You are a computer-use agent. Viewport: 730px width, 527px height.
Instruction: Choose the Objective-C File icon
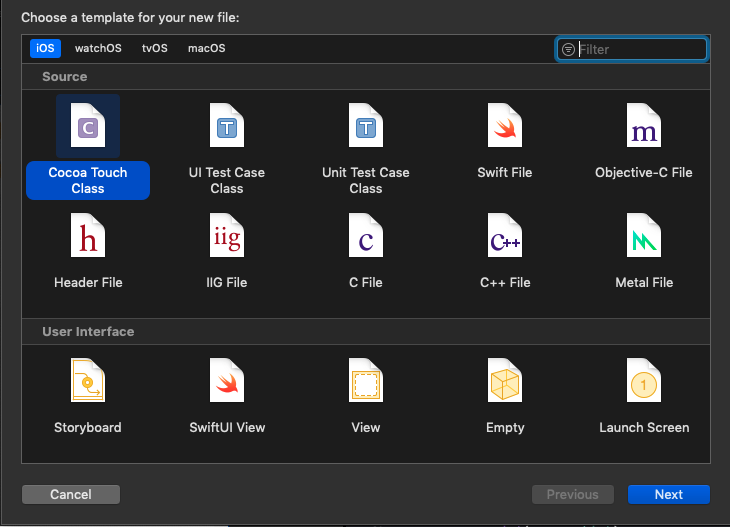coord(644,126)
